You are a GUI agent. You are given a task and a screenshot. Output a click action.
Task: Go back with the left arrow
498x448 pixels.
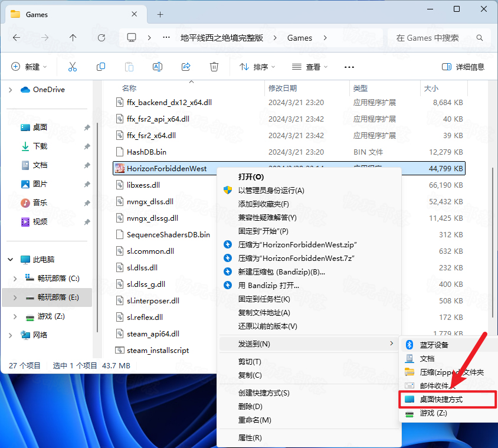coord(17,38)
